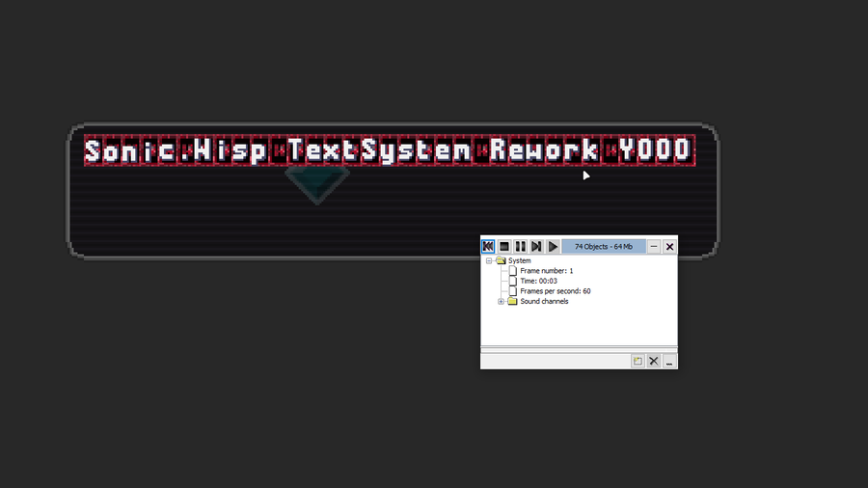Image resolution: width=868 pixels, height=488 pixels.
Task: Minimize the debugger panel
Action: coord(654,246)
